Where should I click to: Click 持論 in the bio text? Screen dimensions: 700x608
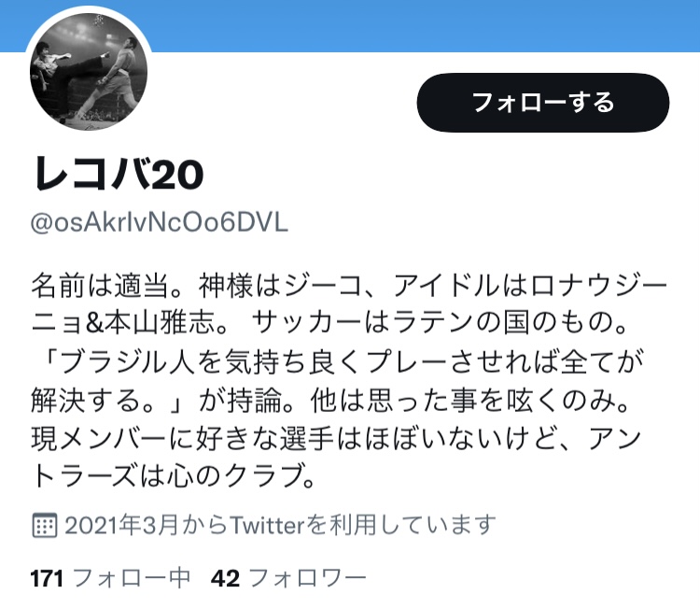click(x=255, y=400)
